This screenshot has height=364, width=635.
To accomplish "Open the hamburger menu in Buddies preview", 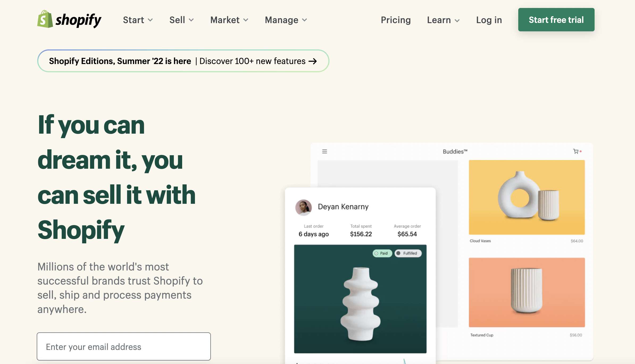I will [x=324, y=151].
